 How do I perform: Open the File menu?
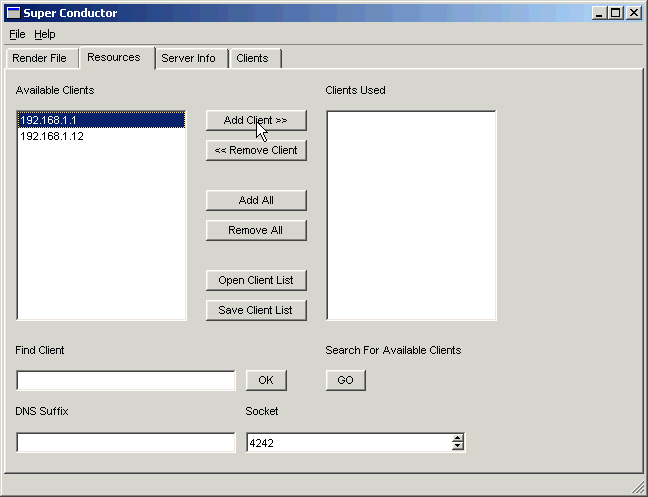[x=17, y=34]
